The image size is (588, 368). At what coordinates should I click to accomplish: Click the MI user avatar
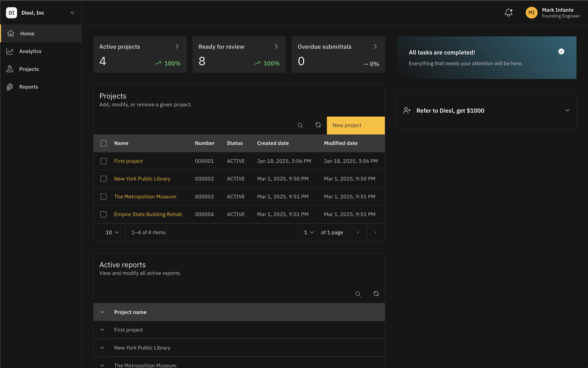click(x=531, y=13)
